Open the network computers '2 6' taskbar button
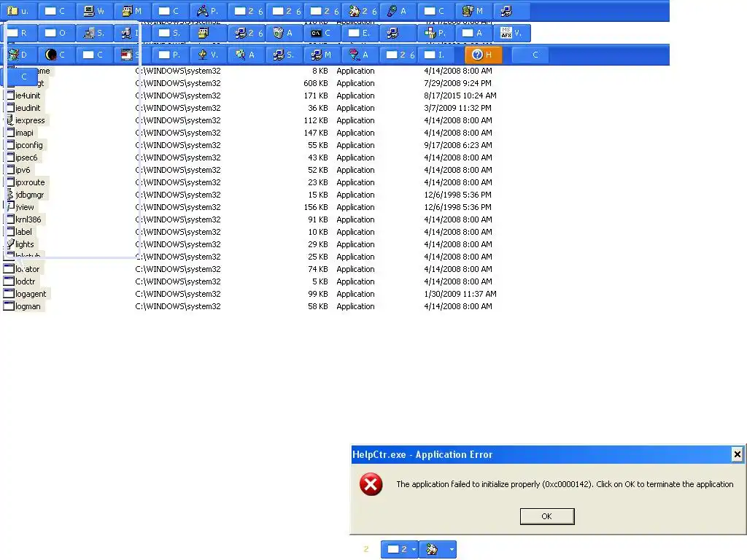This screenshot has height=560, width=747. 245,33
